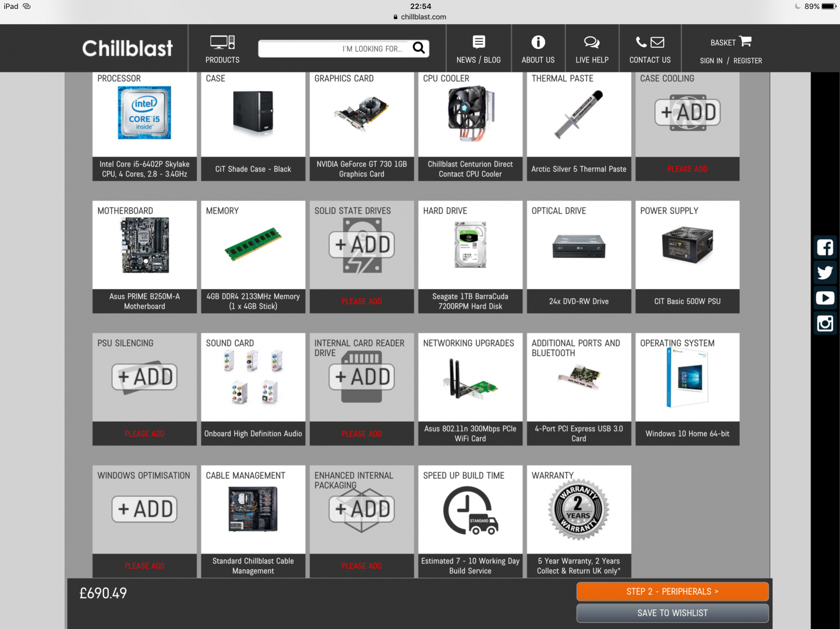Add a Solid State Drive
Viewport: 840px width, 629px height.
pos(362,246)
